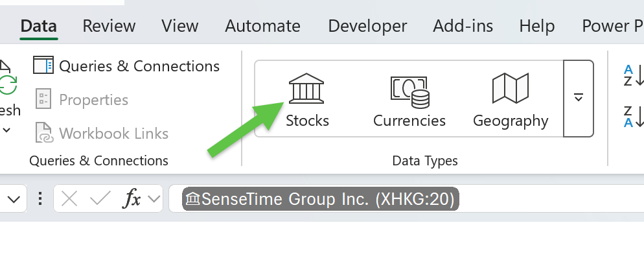Expand the Data Types gallery
644x260 pixels.
(579, 99)
